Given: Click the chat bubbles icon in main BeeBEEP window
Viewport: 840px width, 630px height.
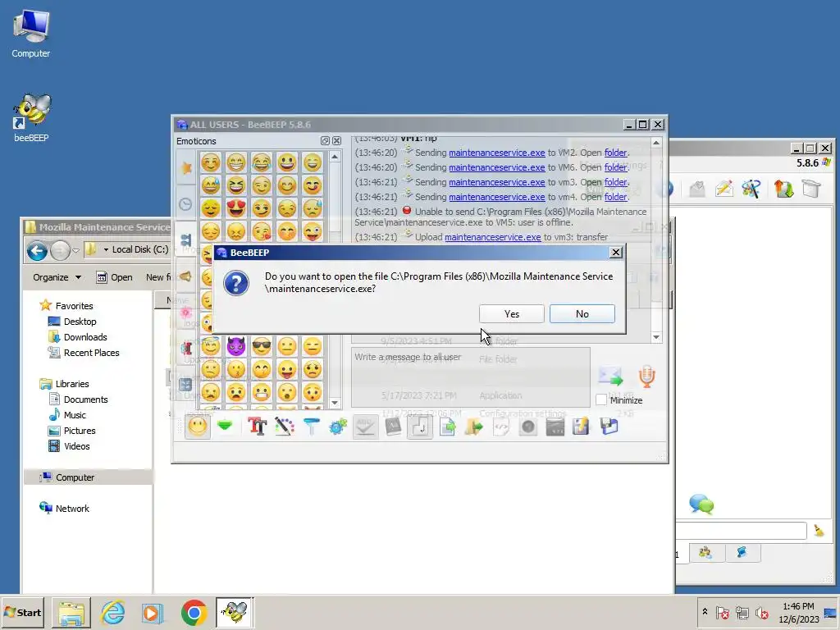Looking at the screenshot, I should pos(701,504).
